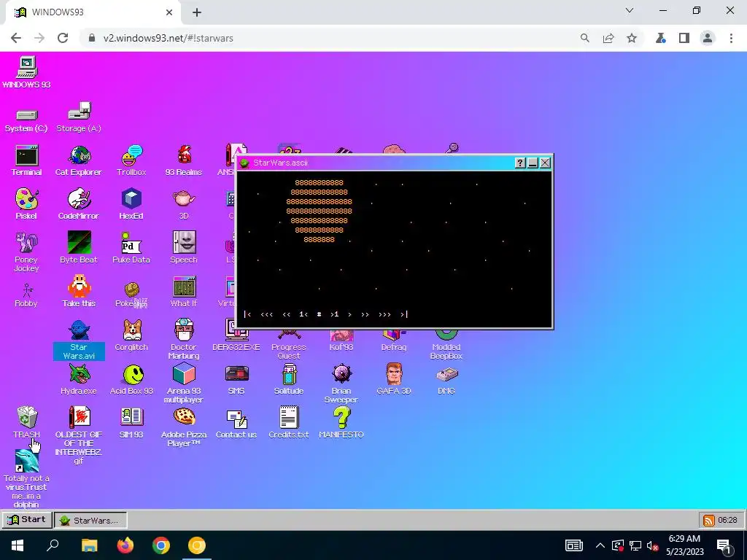747x560 pixels.
Task: Rewind fastest with <<< control
Action: click(266, 314)
